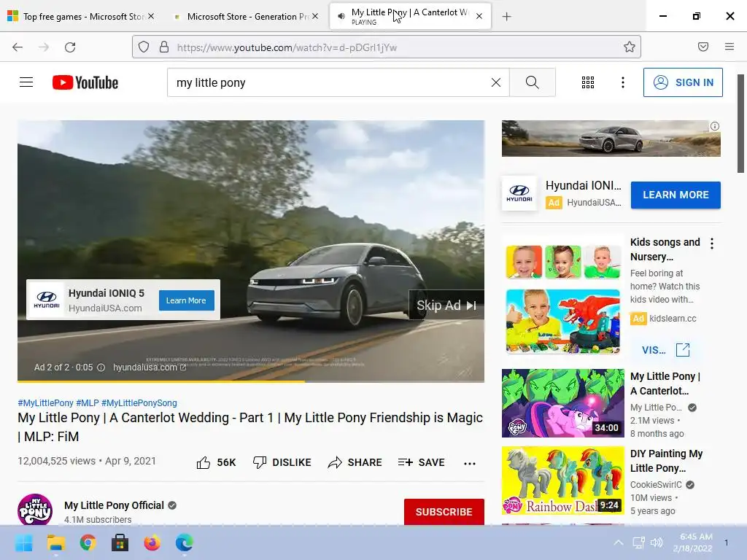Viewport: 747px width, 560px height.
Task: Open ad info icon beside 0:05
Action: point(101,367)
